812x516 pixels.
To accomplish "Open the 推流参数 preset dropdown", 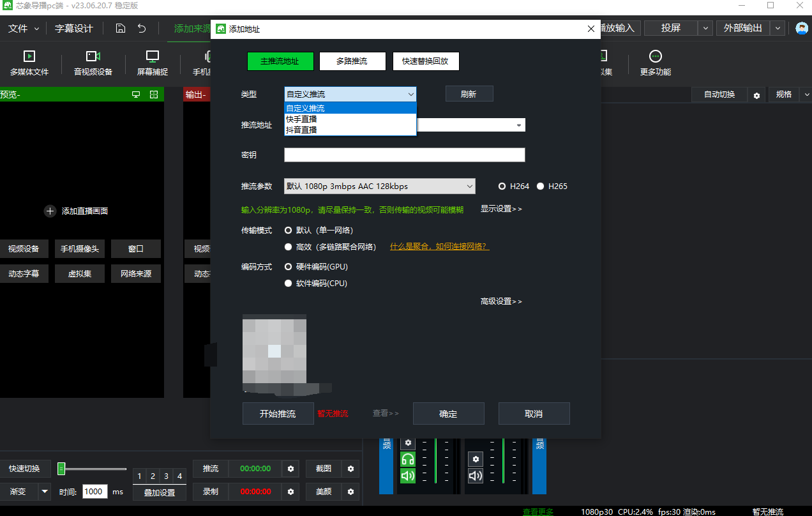I will (x=380, y=186).
